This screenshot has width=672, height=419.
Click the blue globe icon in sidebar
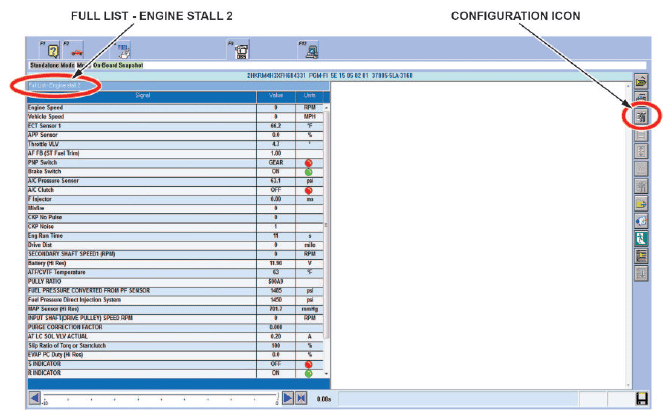click(x=641, y=221)
